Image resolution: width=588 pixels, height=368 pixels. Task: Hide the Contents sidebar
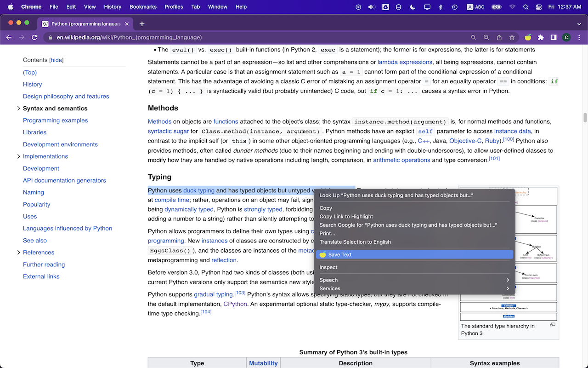[57, 60]
